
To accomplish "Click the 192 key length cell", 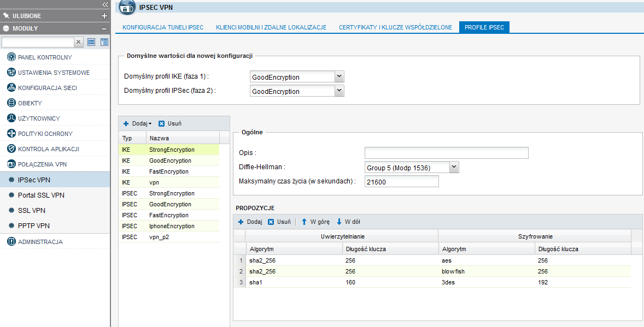I will click(x=582, y=282).
